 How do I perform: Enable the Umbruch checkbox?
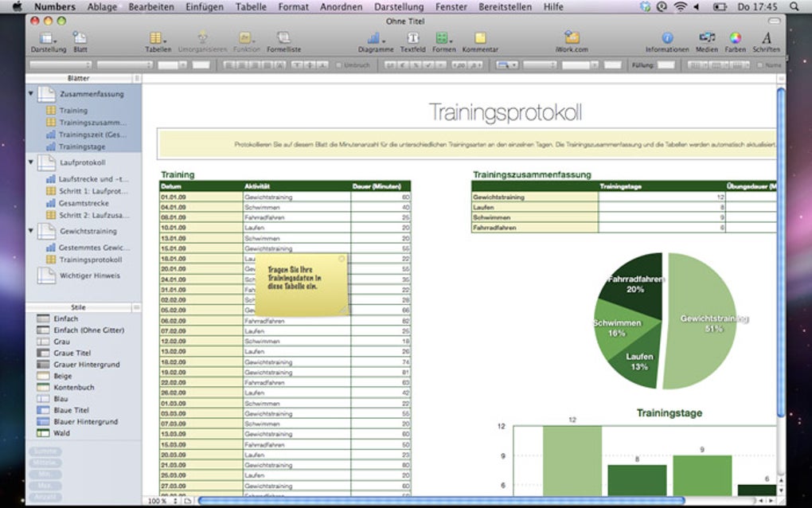coord(338,65)
